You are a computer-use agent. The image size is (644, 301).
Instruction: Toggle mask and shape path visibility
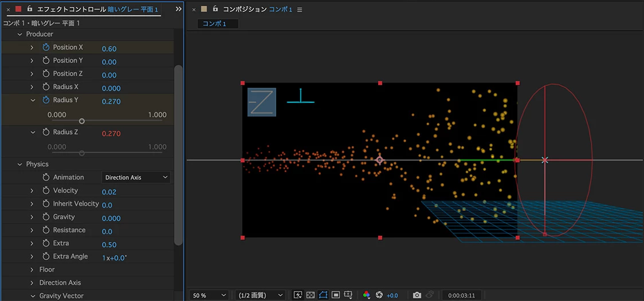tap(323, 295)
